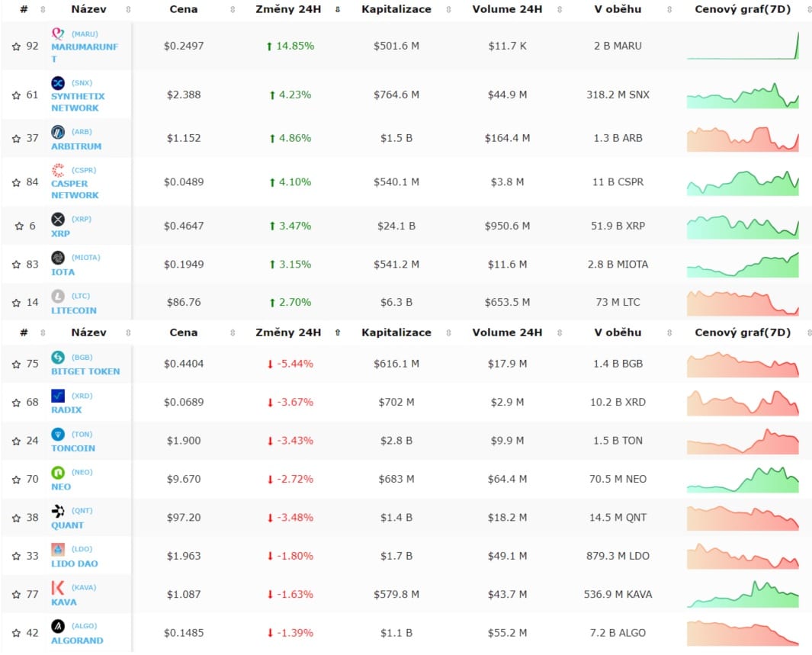Open the CASPER NETWORK link

click(75, 190)
